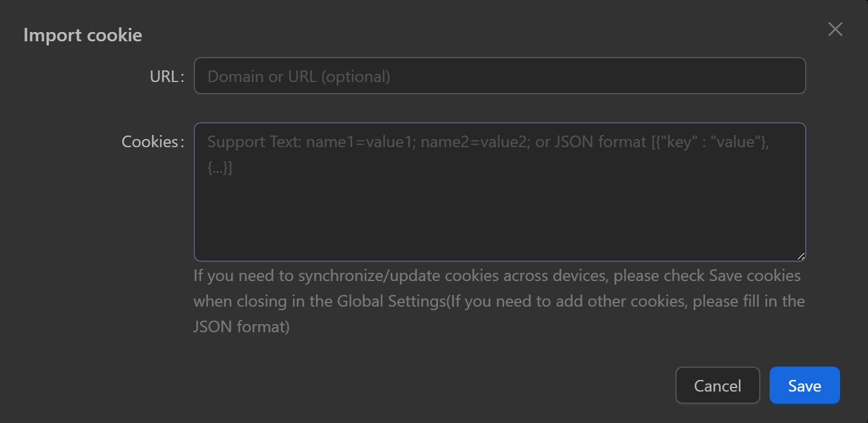This screenshot has height=423, width=868.
Task: Click "{...}]" placeholder line in Cookies box
Action: 220,168
